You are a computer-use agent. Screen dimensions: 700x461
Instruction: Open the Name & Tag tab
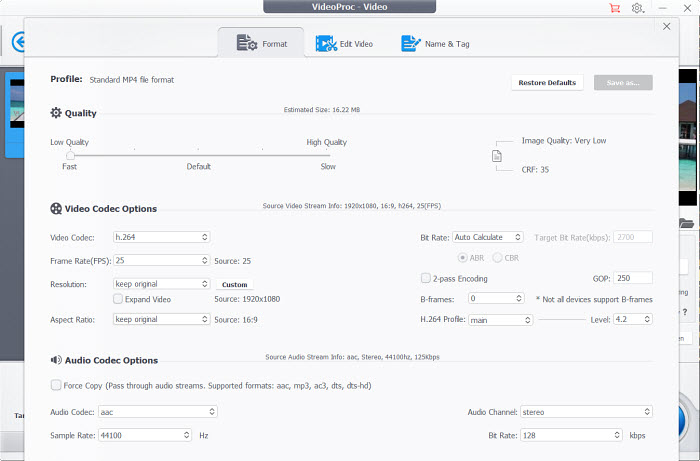[x=435, y=44]
